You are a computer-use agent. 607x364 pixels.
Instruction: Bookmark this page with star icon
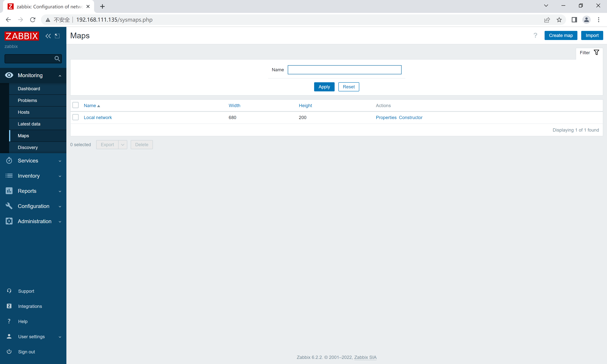(559, 20)
